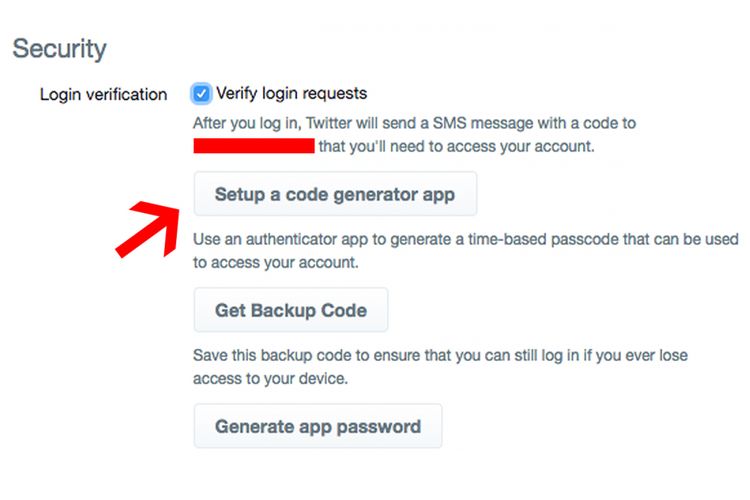This screenshot has width=750, height=500.
Task: Click the Get Backup Code button
Action: pos(290,310)
